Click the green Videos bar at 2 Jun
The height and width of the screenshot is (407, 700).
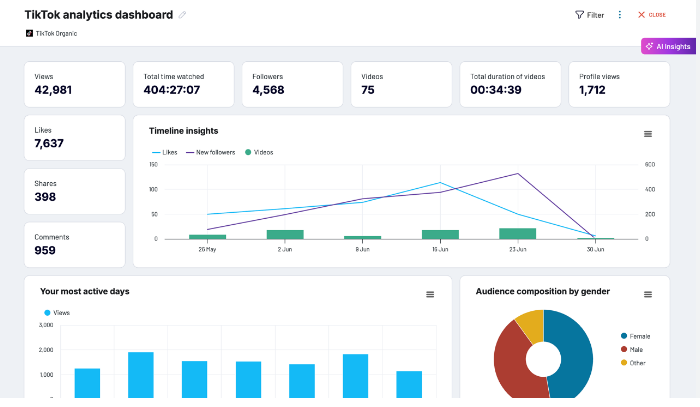pos(285,234)
